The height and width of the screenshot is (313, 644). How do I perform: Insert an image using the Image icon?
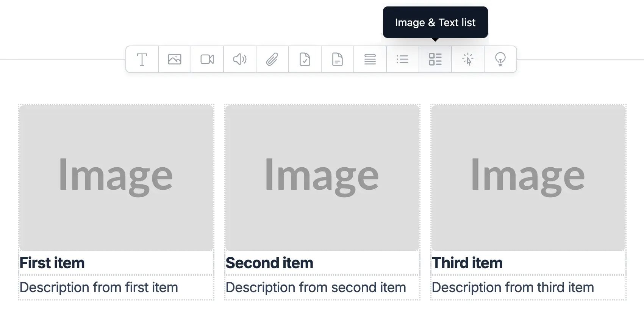click(x=174, y=59)
